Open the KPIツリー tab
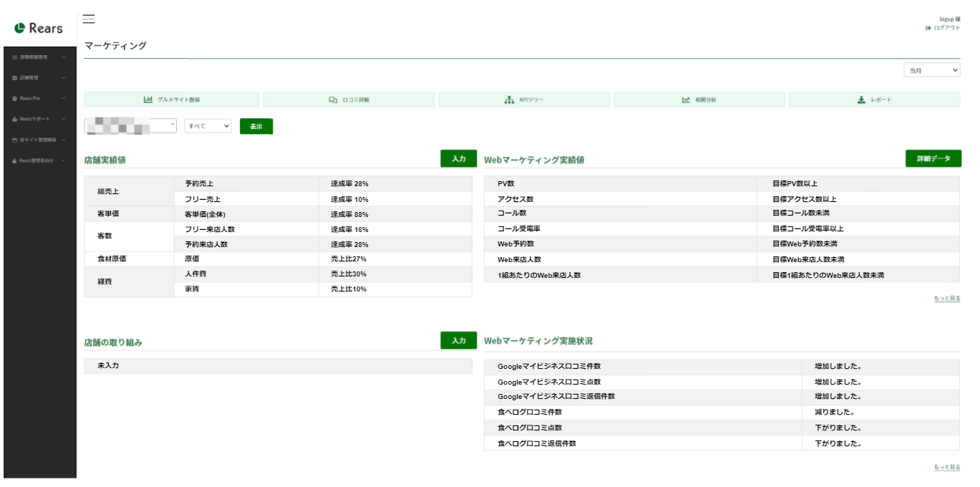 pyautogui.click(x=524, y=100)
